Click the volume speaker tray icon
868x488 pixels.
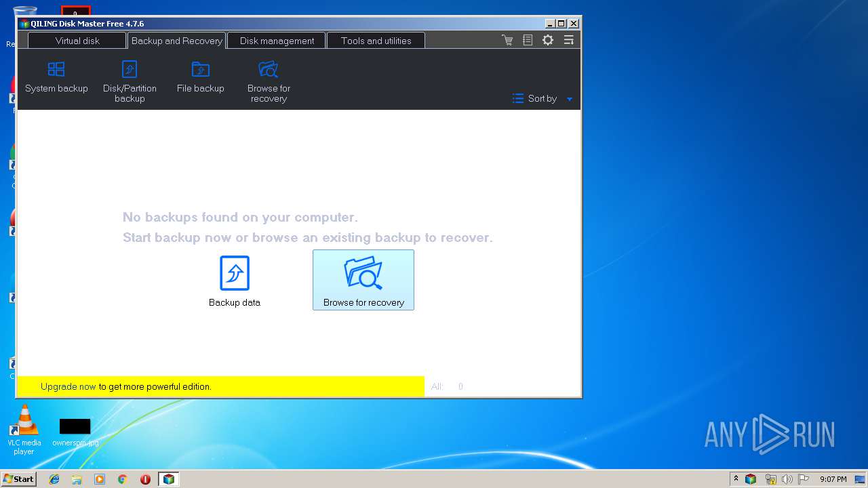pyautogui.click(x=787, y=479)
